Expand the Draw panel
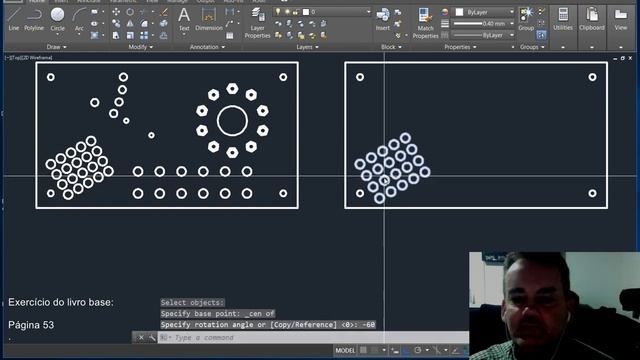Image resolution: width=640 pixels, height=360 pixels. point(56,47)
